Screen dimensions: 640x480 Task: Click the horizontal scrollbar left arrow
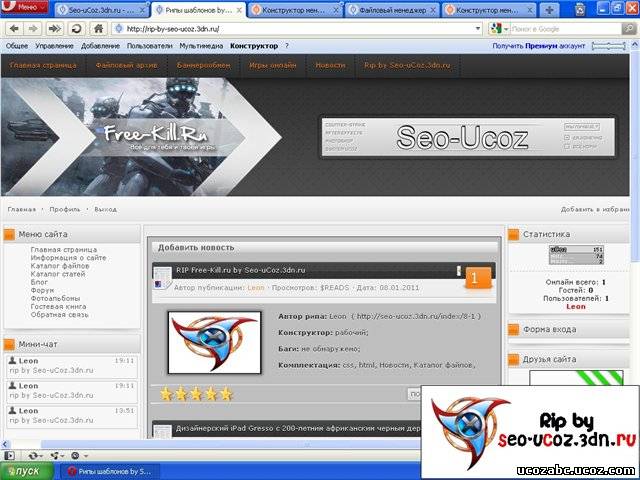4,444
